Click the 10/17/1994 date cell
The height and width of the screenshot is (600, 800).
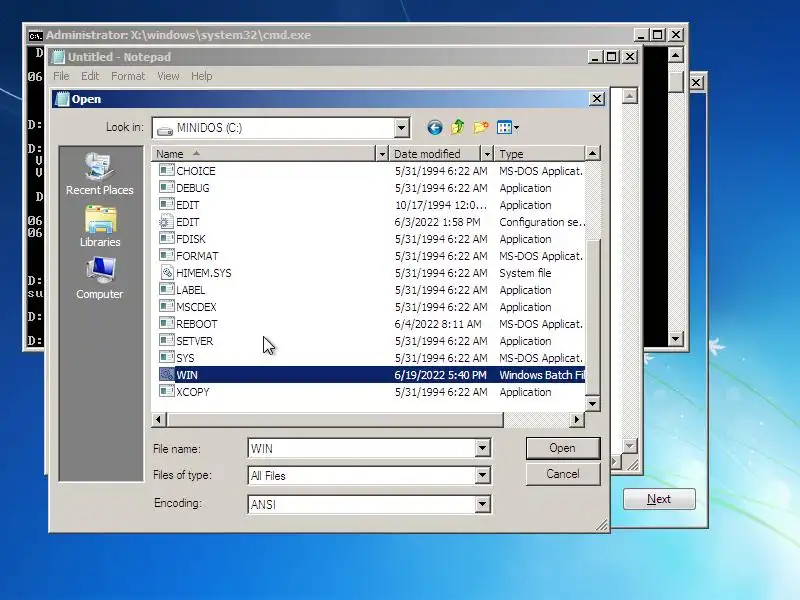tap(440, 204)
